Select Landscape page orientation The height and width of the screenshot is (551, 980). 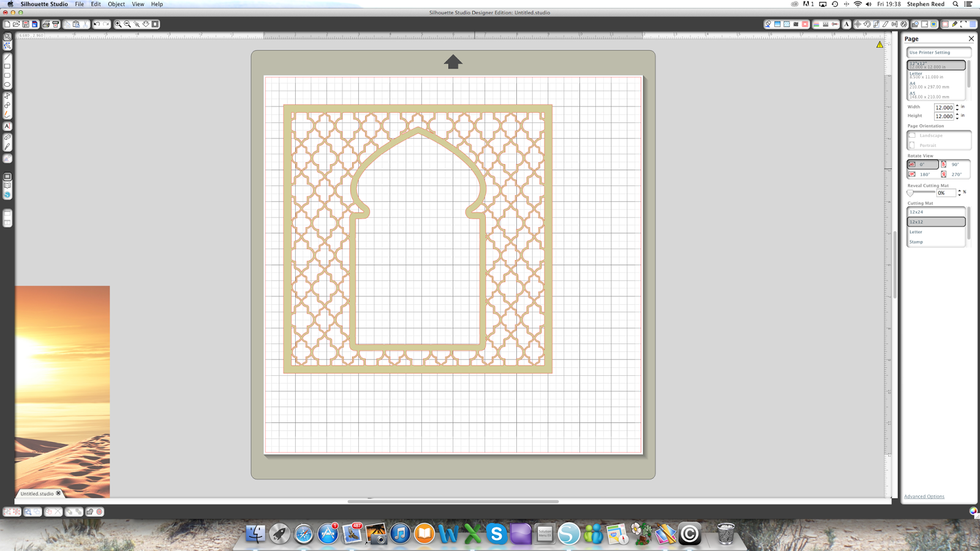[939, 135]
